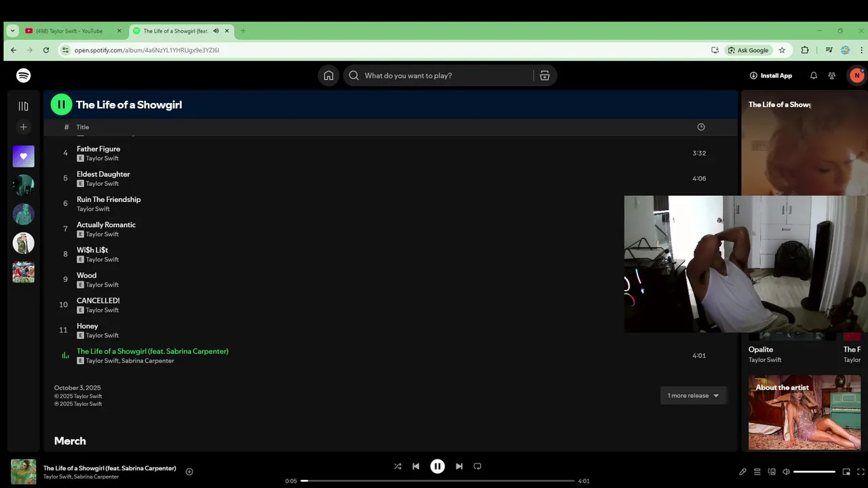
Task: Click the Install App button
Action: [771, 75]
